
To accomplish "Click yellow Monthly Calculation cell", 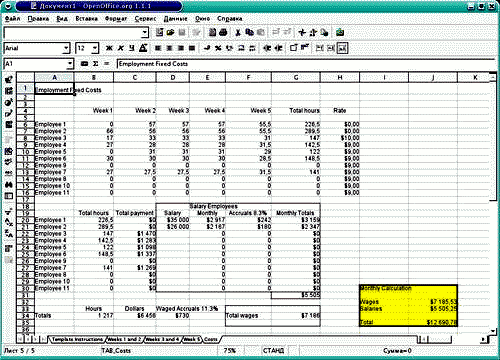I will [x=384, y=288].
